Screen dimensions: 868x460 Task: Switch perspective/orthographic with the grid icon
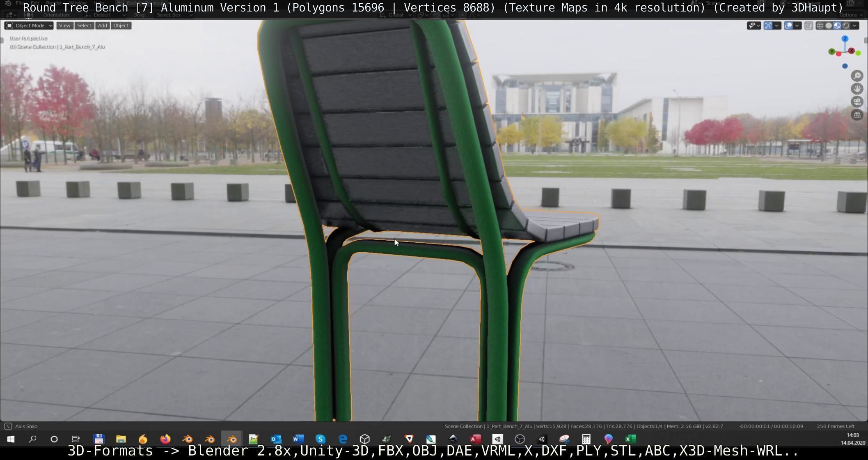857,115
